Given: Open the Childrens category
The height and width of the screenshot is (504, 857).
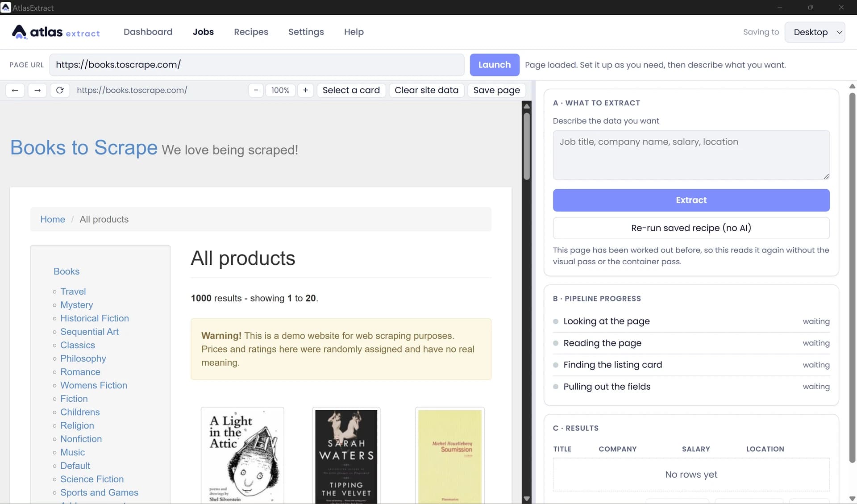Looking at the screenshot, I should pyautogui.click(x=80, y=412).
